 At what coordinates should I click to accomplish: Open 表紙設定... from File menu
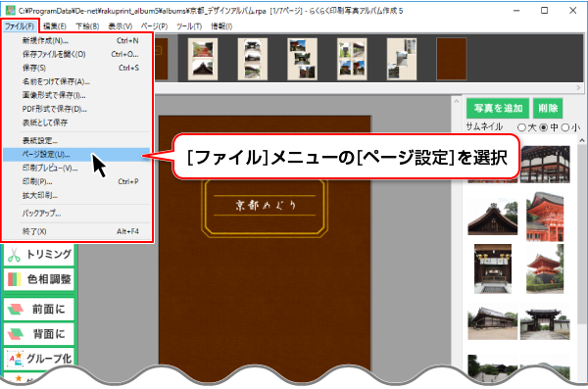click(x=76, y=141)
